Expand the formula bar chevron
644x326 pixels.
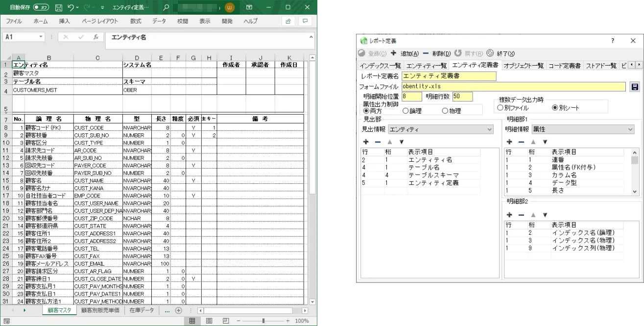point(310,37)
